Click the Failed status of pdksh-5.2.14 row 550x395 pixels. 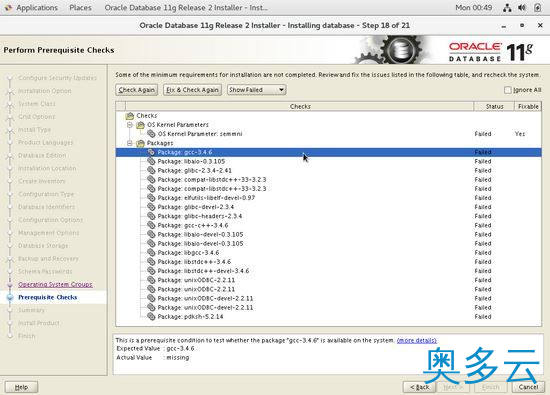[x=483, y=316]
